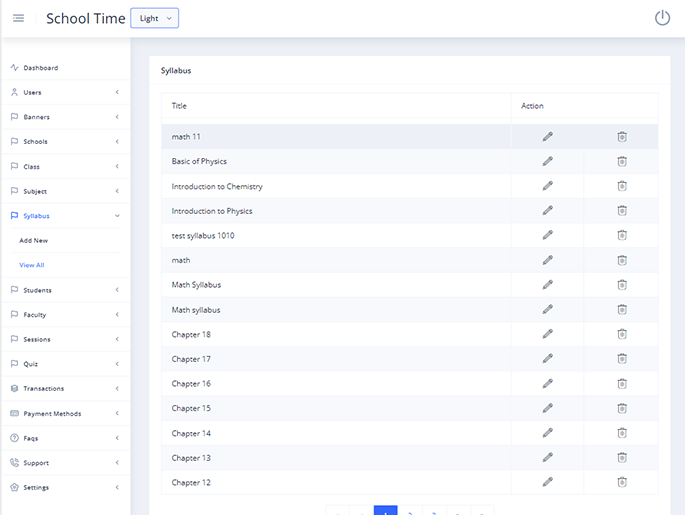
Task: Open the Settings sidebar menu
Action: coord(66,487)
